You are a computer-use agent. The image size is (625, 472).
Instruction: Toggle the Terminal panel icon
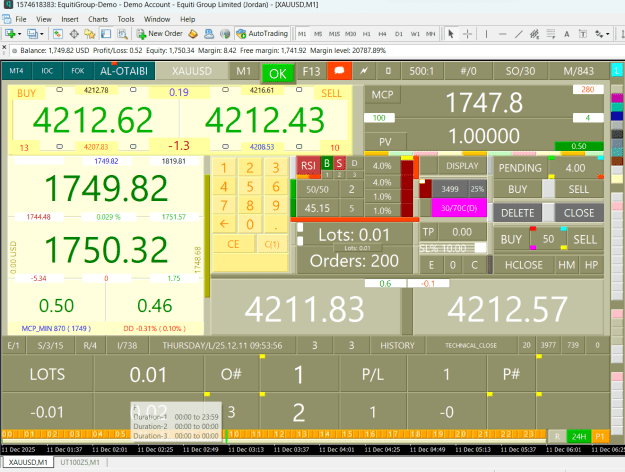106,34
